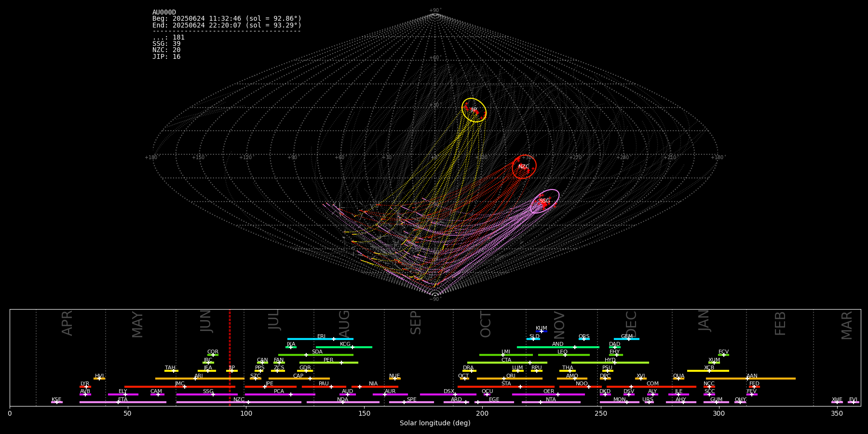This screenshot has height=434, width=868.
Task: Click the KSE shower label in timeline
Action: point(56,400)
